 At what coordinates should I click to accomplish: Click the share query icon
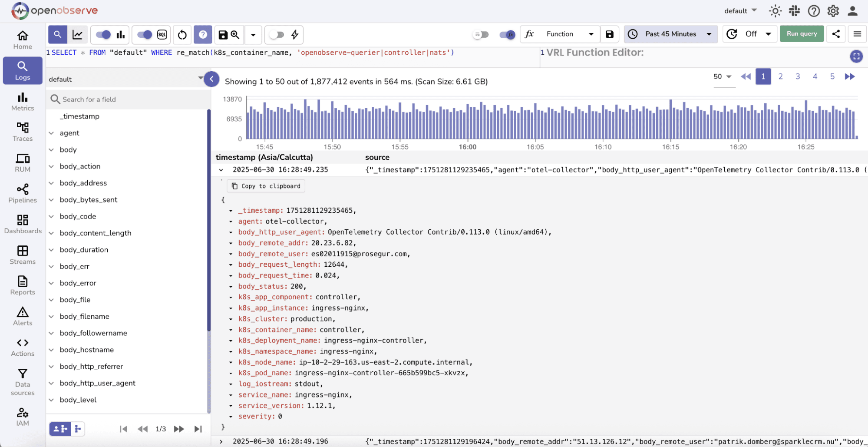(x=836, y=34)
